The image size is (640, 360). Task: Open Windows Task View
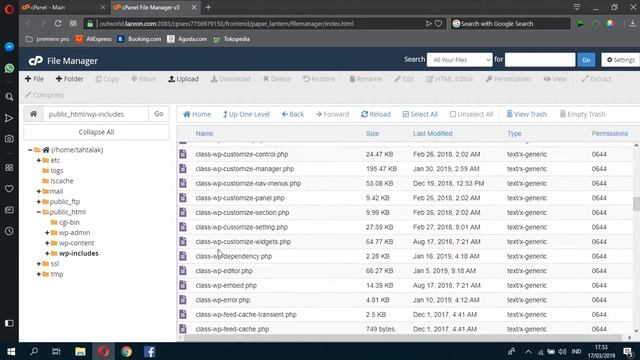pos(56,351)
